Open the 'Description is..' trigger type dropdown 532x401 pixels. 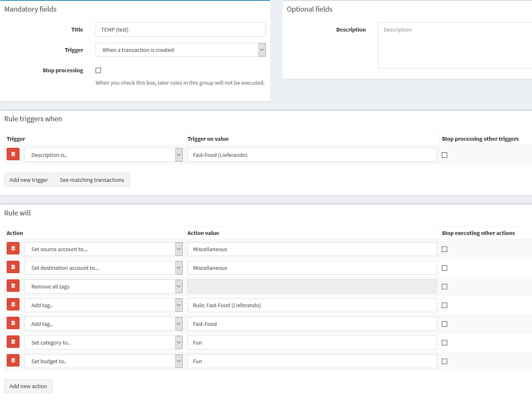click(x=179, y=154)
